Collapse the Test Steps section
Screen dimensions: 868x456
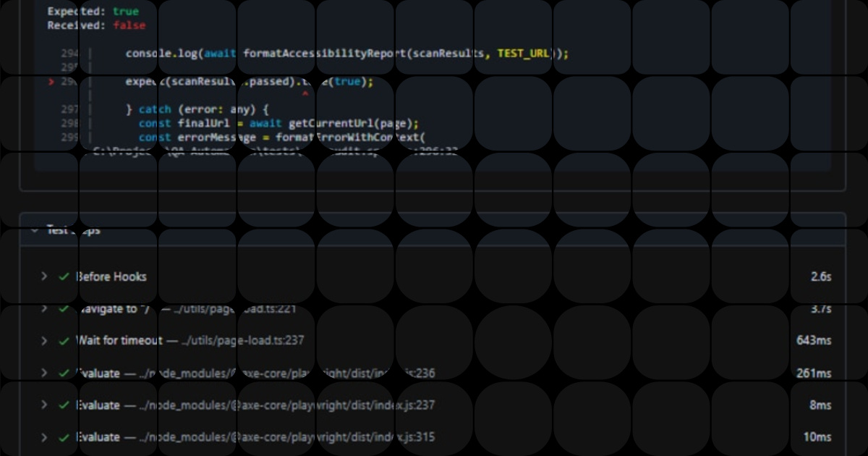(34, 230)
